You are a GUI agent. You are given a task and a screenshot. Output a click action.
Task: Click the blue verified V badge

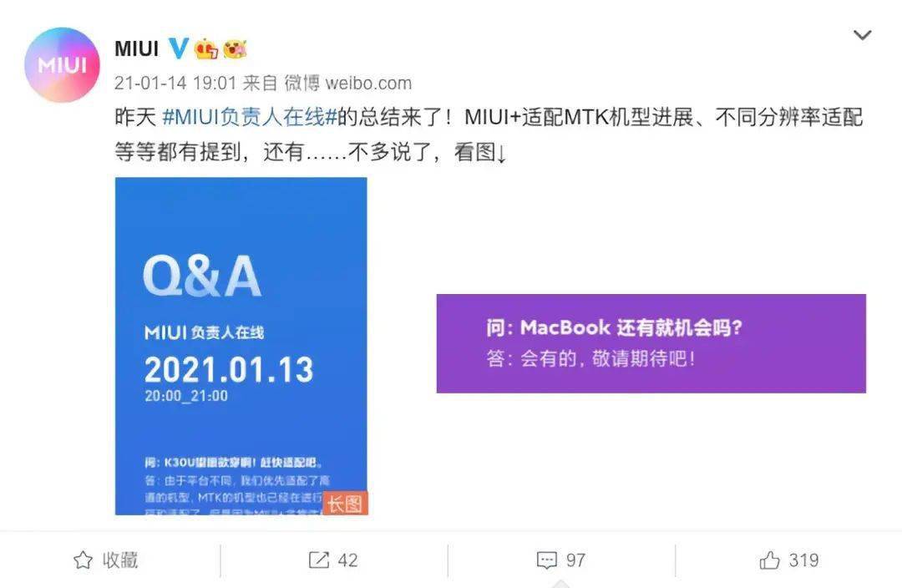pos(179,49)
